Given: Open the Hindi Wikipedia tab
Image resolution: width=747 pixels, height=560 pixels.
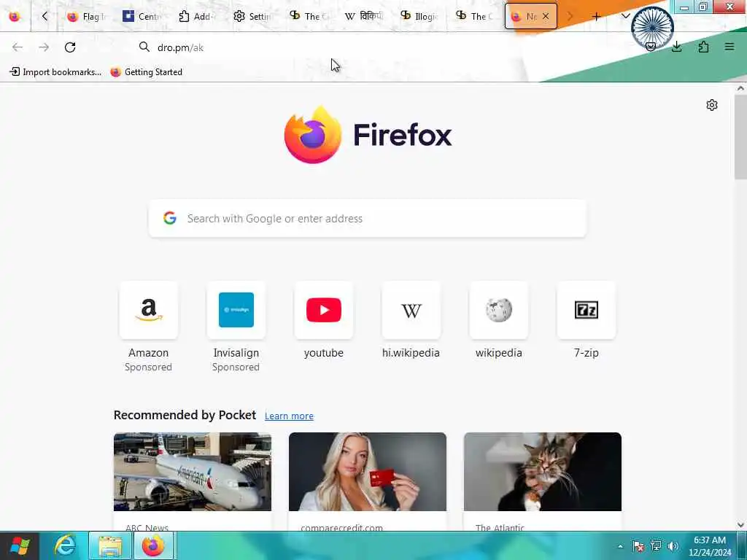Looking at the screenshot, I should click(363, 17).
